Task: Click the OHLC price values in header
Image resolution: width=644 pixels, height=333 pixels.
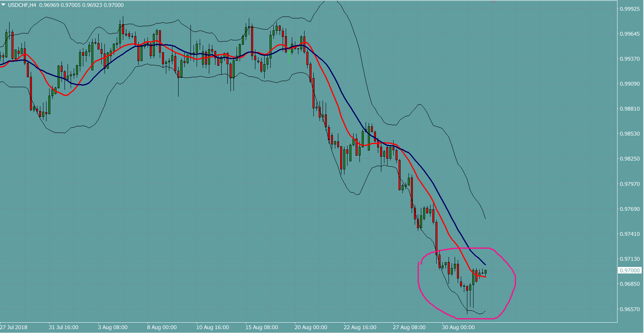Action: pos(81,5)
